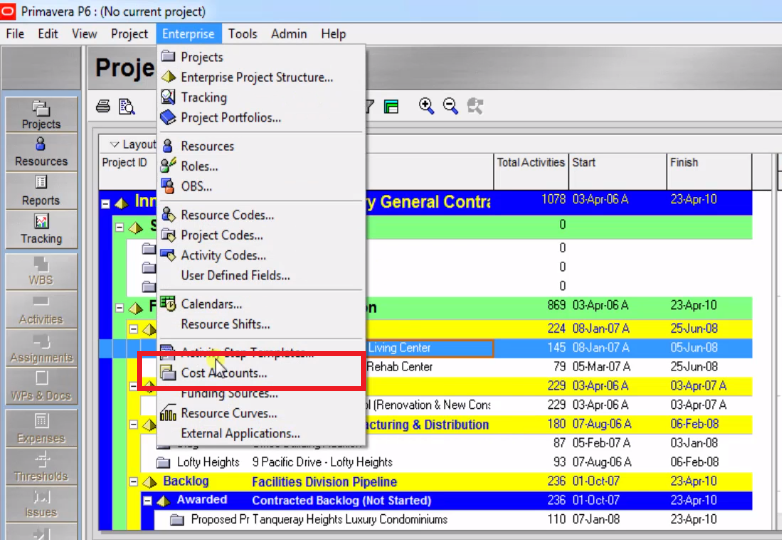Open Reports in the left sidebar
Image resolution: width=782 pixels, height=540 pixels.
pyautogui.click(x=41, y=191)
